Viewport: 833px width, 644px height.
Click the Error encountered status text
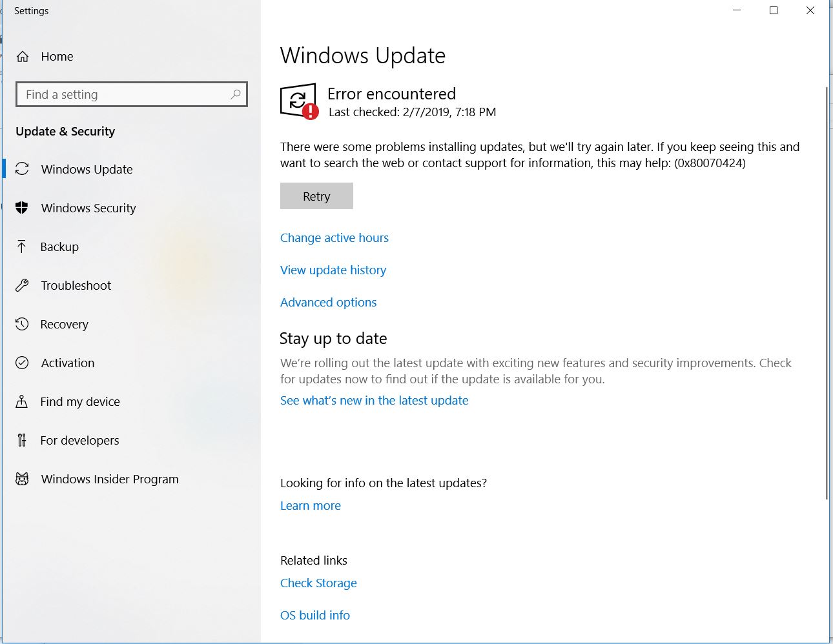(391, 94)
